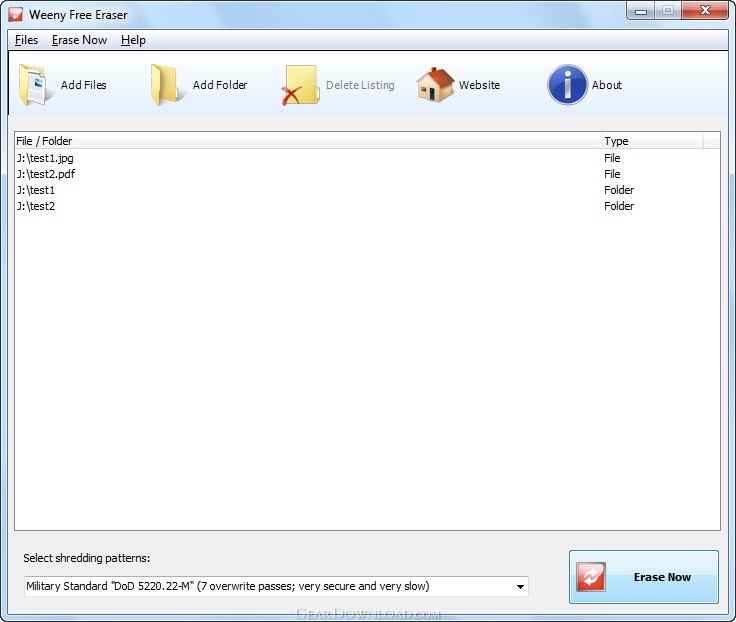Click the Add Files label
The width and height of the screenshot is (736, 622).
coord(84,85)
